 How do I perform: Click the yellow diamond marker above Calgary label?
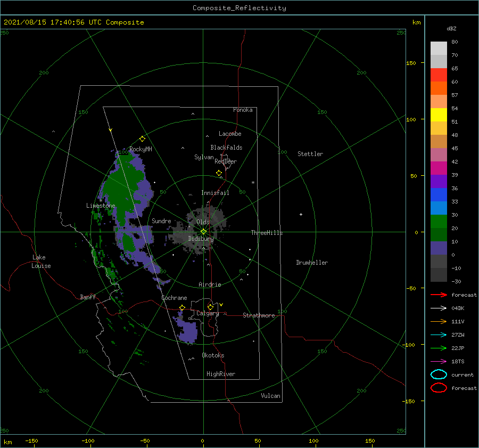210,307
